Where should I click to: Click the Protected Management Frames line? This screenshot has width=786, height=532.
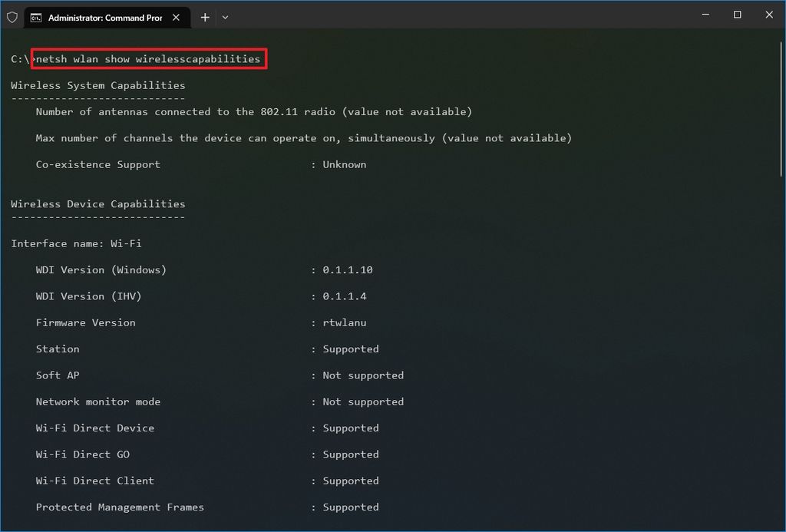[x=120, y=507]
